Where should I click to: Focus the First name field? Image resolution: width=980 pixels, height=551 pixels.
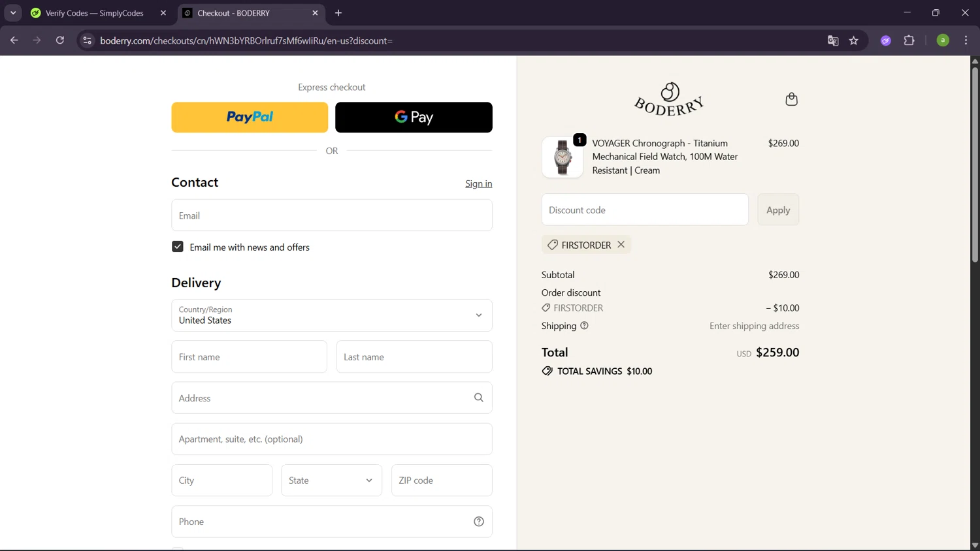250,357
